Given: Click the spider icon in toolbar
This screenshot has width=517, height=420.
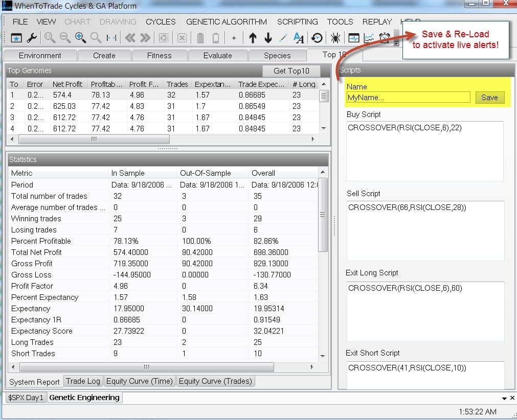Looking at the screenshot, I should coord(335,38).
